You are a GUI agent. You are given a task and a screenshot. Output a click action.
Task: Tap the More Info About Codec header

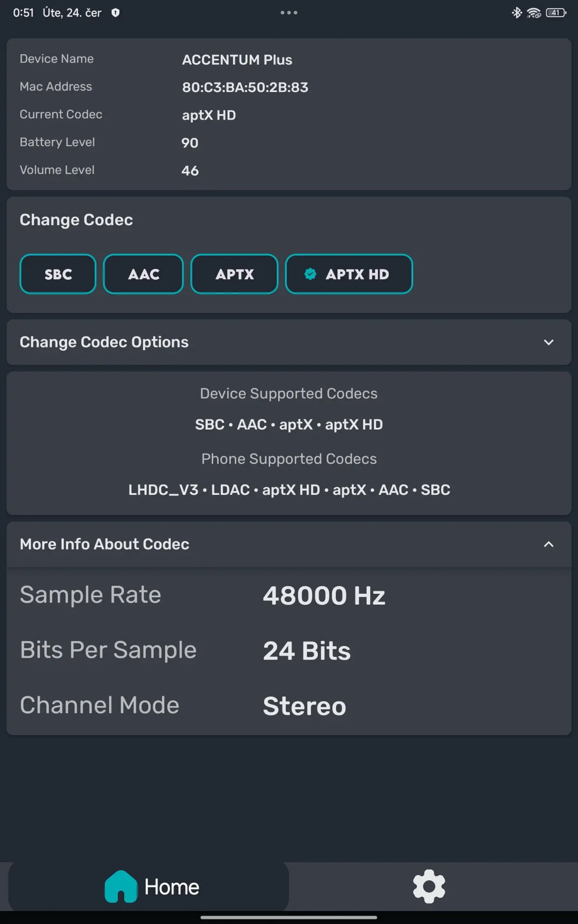(104, 544)
